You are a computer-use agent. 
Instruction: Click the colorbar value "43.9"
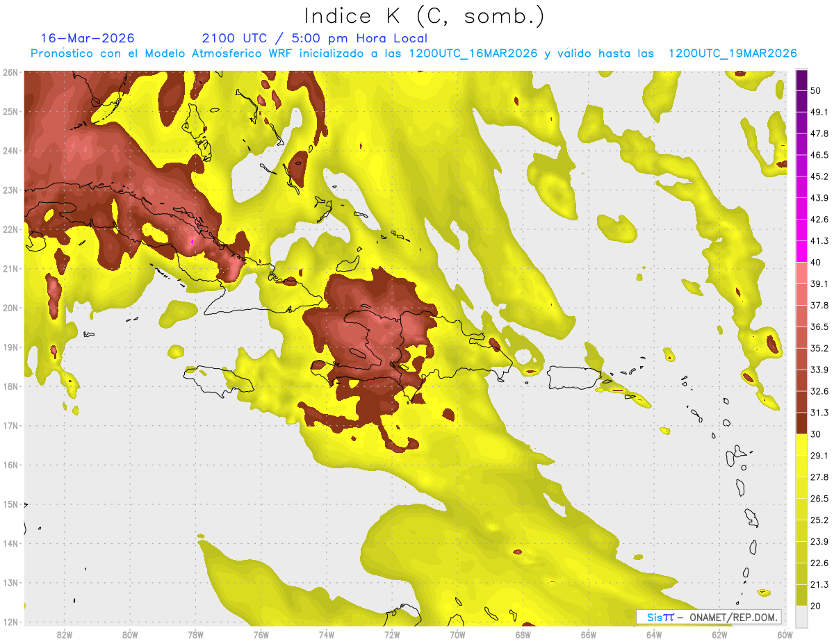coord(819,198)
